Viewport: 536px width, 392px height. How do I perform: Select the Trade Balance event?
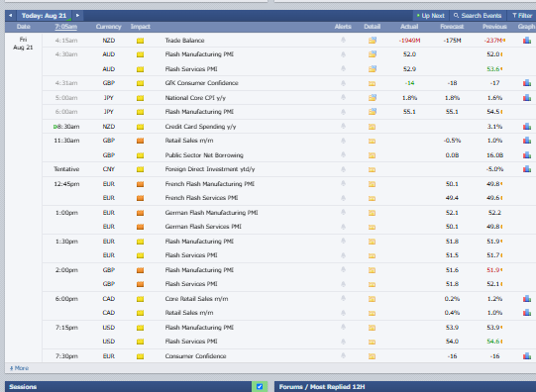(184, 41)
